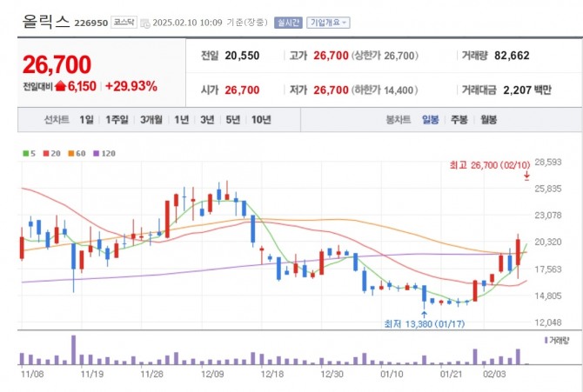Select the 1년 line chart period

(x=182, y=120)
